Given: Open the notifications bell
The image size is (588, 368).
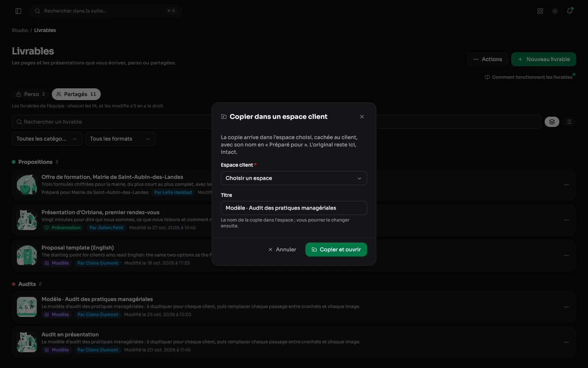Looking at the screenshot, I should (x=570, y=11).
